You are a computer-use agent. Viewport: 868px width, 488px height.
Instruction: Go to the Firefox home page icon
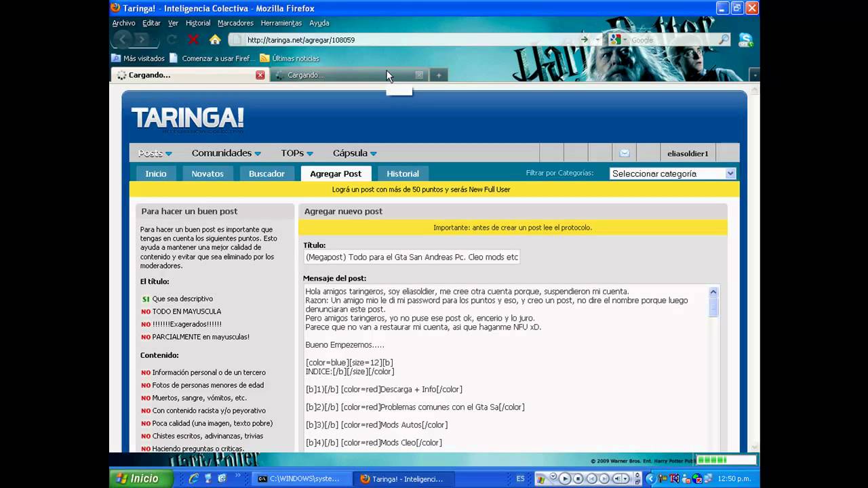tap(215, 40)
